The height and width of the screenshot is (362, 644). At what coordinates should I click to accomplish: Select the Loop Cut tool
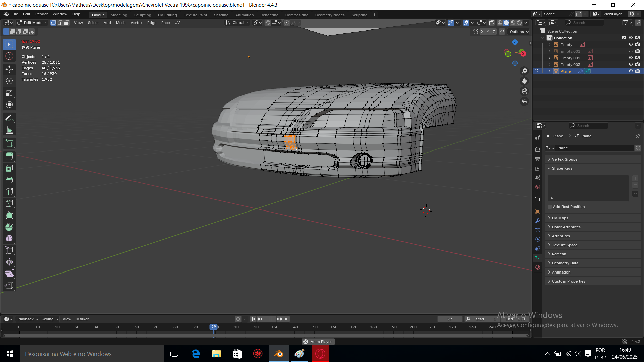(x=9, y=192)
